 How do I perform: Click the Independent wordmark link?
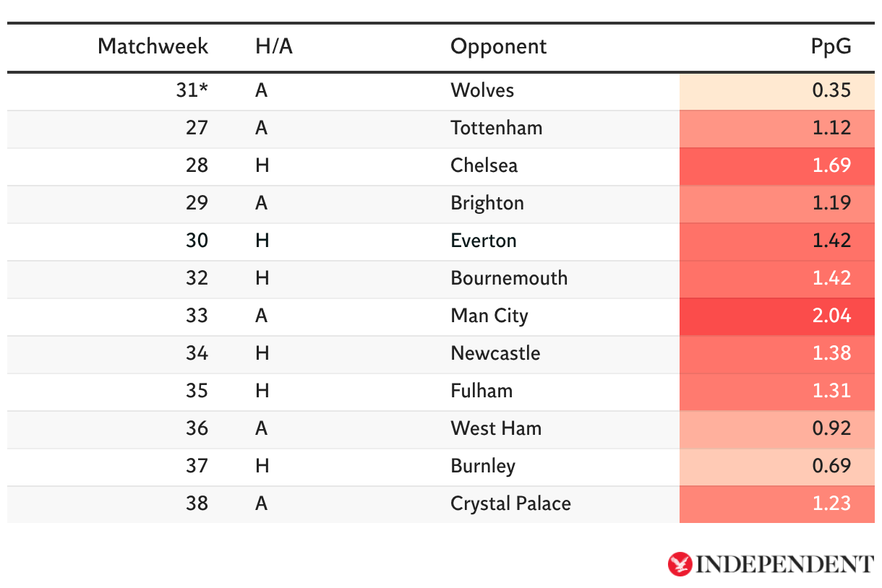[784, 564]
